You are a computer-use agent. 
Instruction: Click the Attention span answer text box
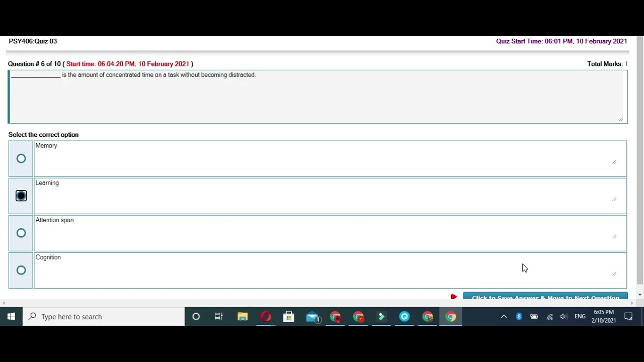(x=330, y=233)
